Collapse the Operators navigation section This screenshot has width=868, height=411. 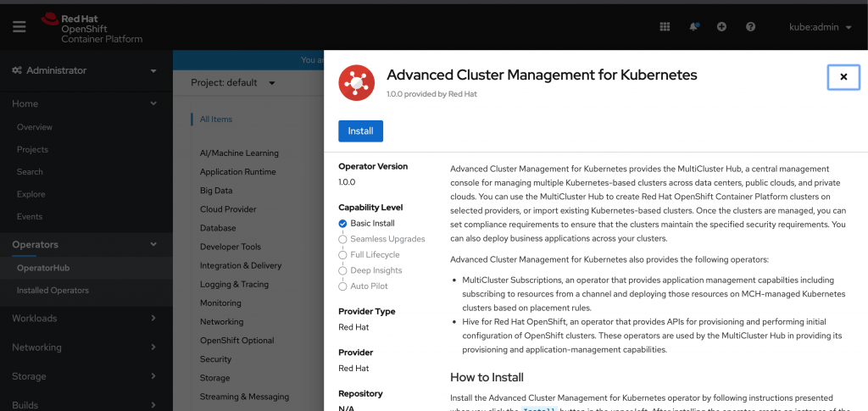[85, 245]
